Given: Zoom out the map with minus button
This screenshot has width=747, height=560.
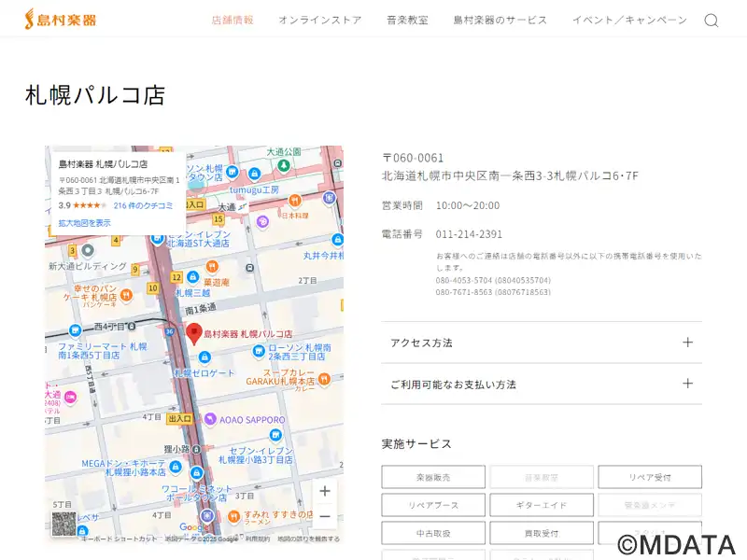Looking at the screenshot, I should [x=325, y=516].
